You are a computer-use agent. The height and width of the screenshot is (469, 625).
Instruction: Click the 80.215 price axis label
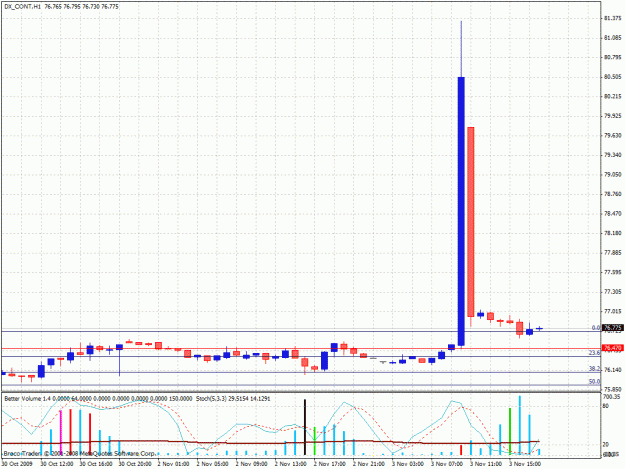[x=613, y=96]
